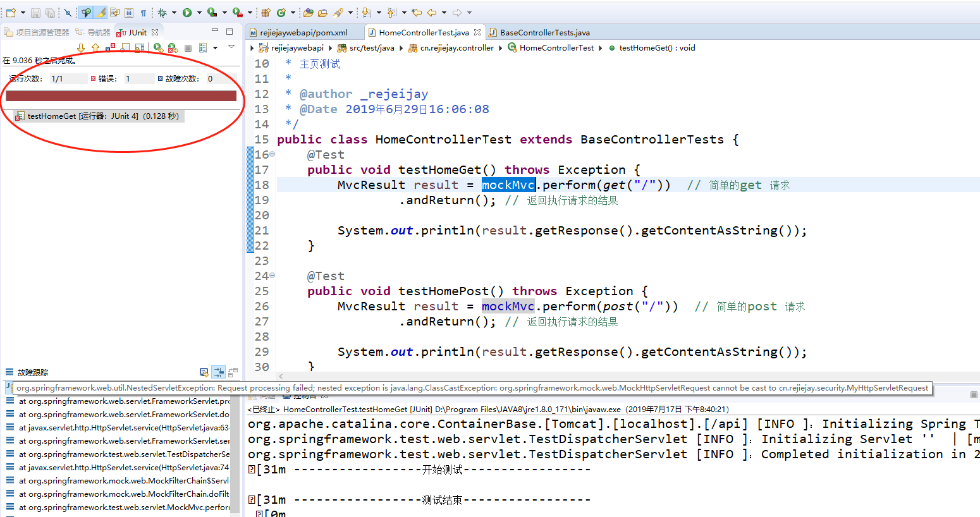This screenshot has width=980, height=517.
Task: Click the 错误 count field
Action: [x=139, y=79]
